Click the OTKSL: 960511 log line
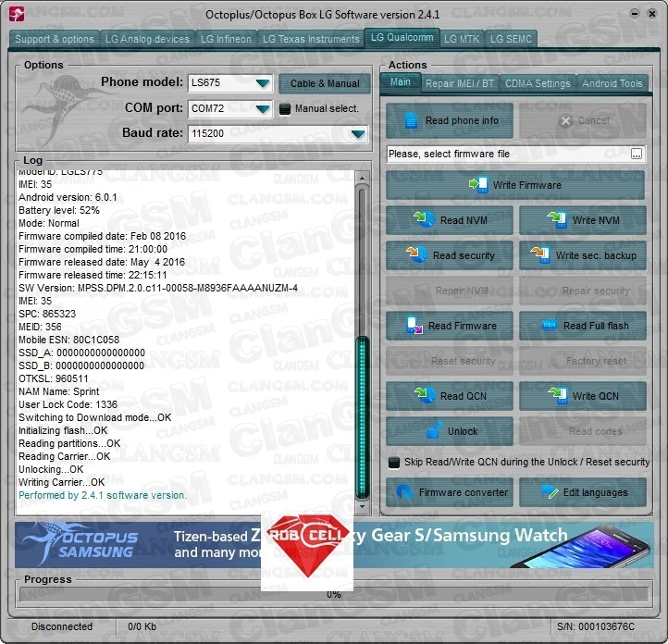This screenshot has width=668, height=644. [54, 378]
